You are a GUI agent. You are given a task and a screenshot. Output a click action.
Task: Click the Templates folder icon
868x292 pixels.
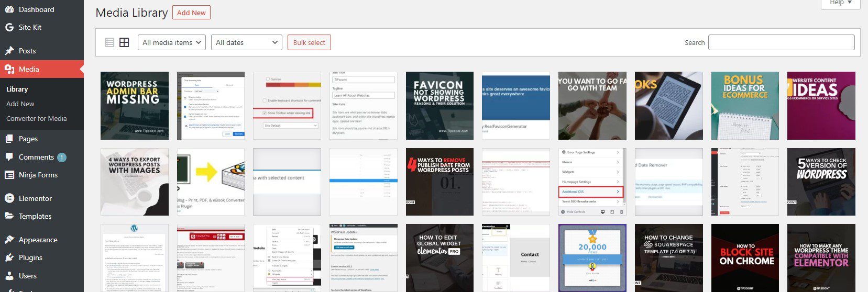click(x=9, y=216)
